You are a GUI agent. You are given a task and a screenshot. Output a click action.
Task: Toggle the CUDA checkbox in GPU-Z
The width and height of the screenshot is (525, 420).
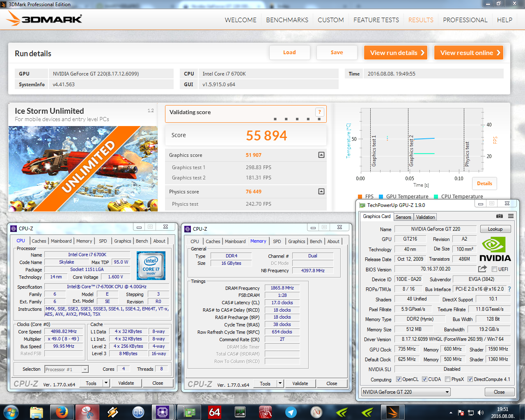[424, 379]
